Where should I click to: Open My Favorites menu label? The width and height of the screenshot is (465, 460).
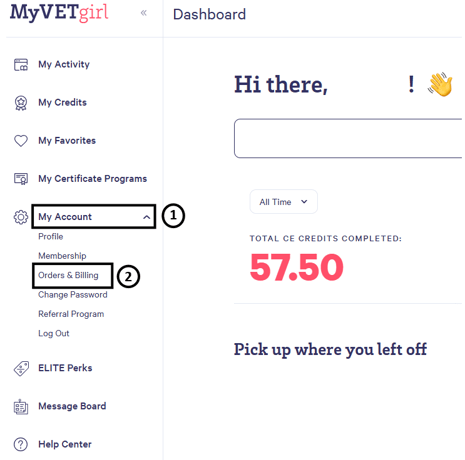tap(67, 141)
